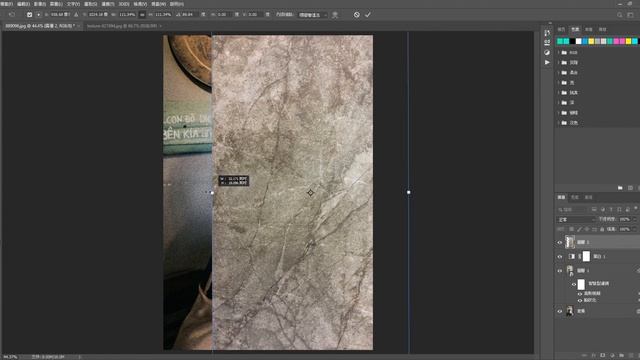640x360 pixels.
Task: Filter layers by type layers icon
Action: click(x=611, y=209)
